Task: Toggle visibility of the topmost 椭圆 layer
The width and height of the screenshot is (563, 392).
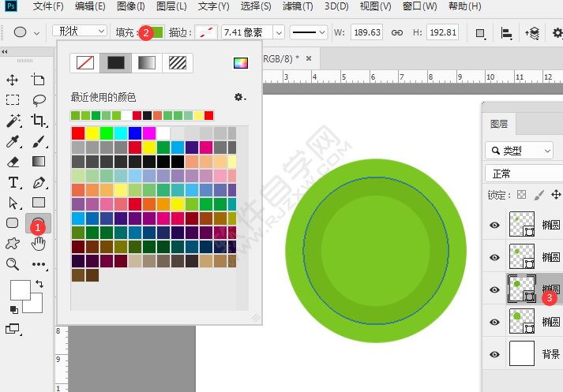Action: 495,225
